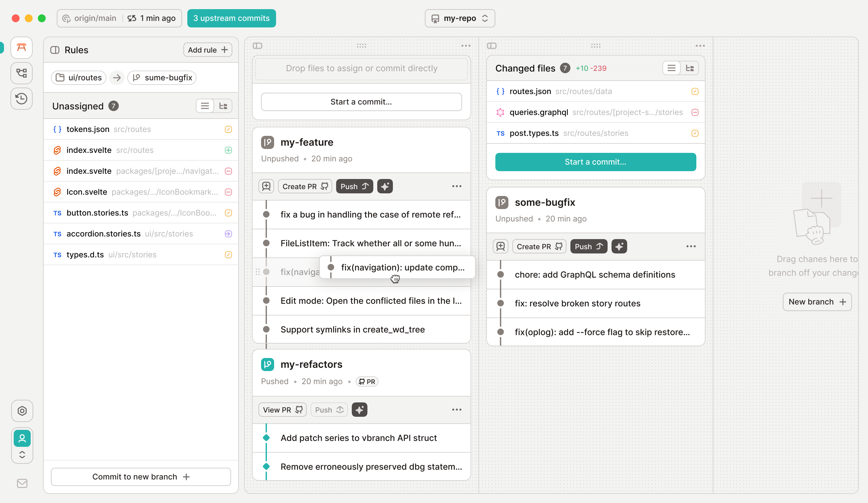Switch Unassigned files to tree view
This screenshot has width=868, height=503.
(223, 106)
